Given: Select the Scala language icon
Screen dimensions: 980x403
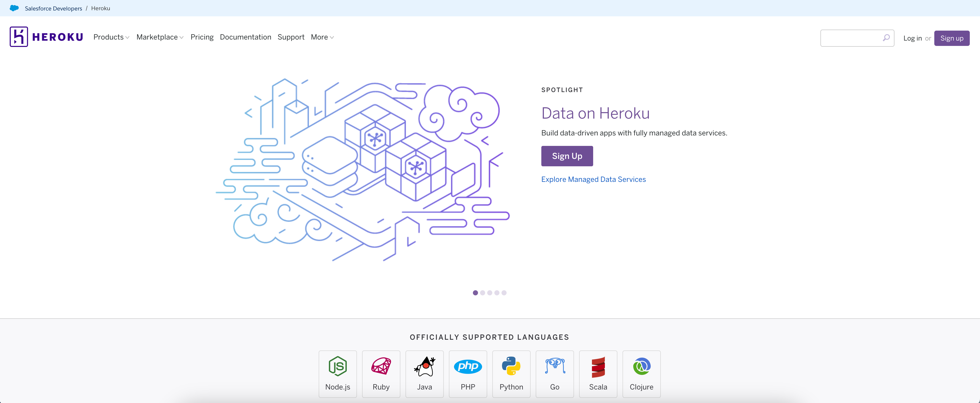Looking at the screenshot, I should coord(598,367).
